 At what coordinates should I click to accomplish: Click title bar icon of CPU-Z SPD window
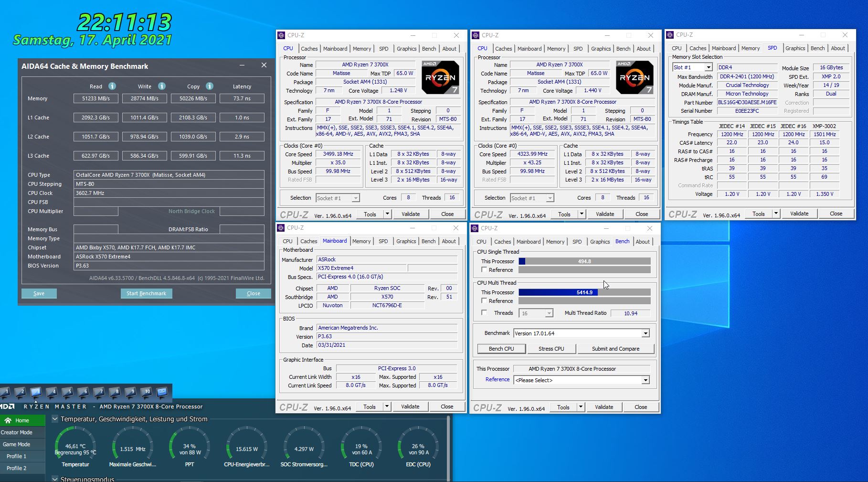click(x=670, y=35)
